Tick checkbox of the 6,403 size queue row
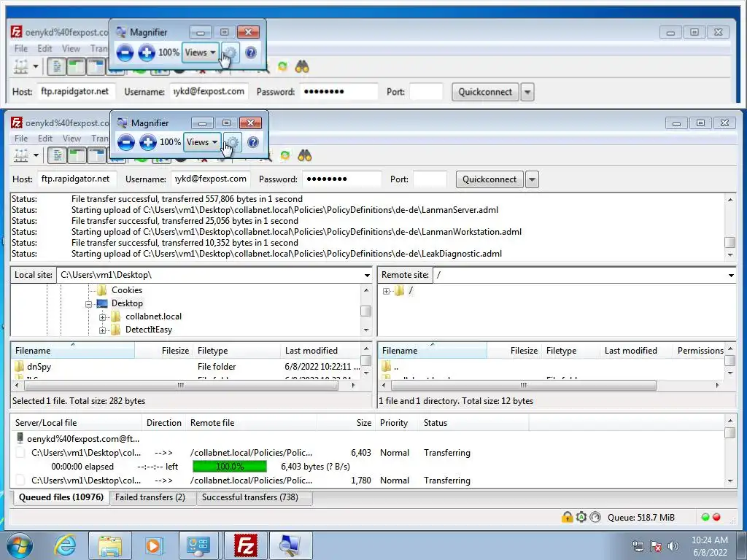 pyautogui.click(x=20, y=452)
